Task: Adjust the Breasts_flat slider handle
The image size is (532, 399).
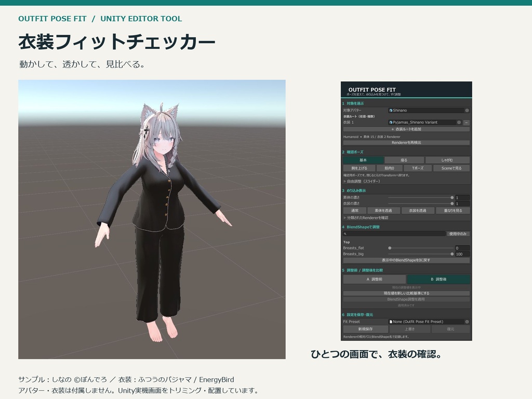Action: tap(390, 248)
